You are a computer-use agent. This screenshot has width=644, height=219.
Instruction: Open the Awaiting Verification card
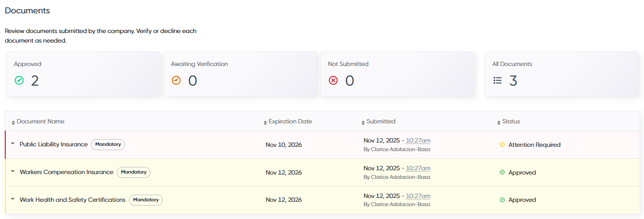240,74
